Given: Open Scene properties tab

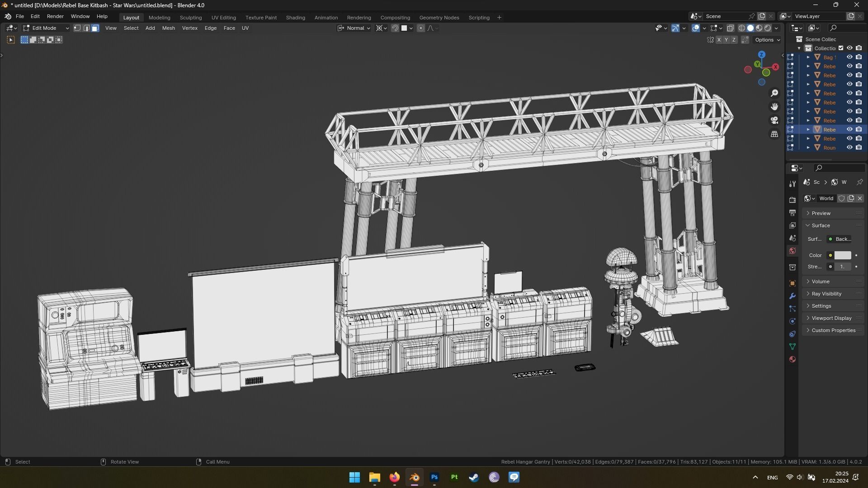Looking at the screenshot, I should click(792, 238).
